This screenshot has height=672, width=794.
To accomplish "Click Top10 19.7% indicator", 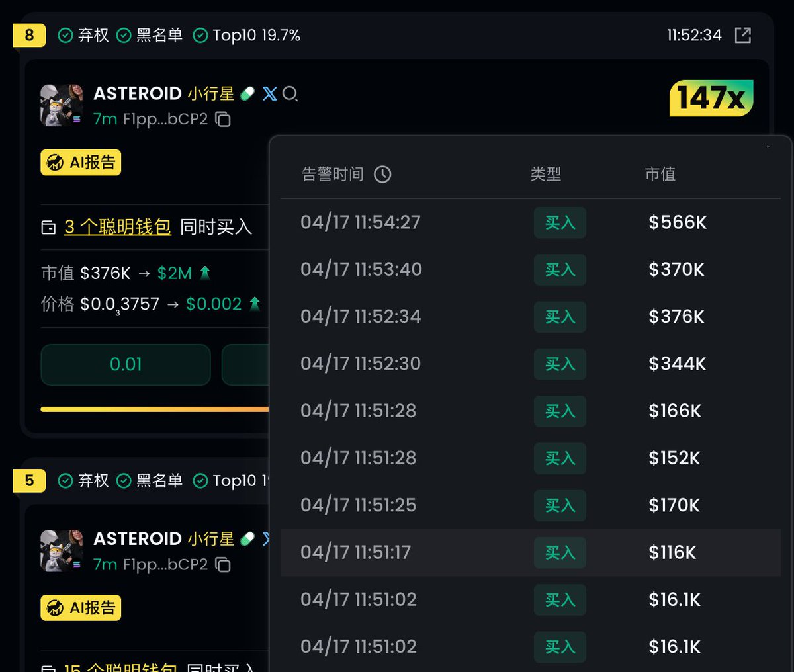I will click(x=246, y=35).
